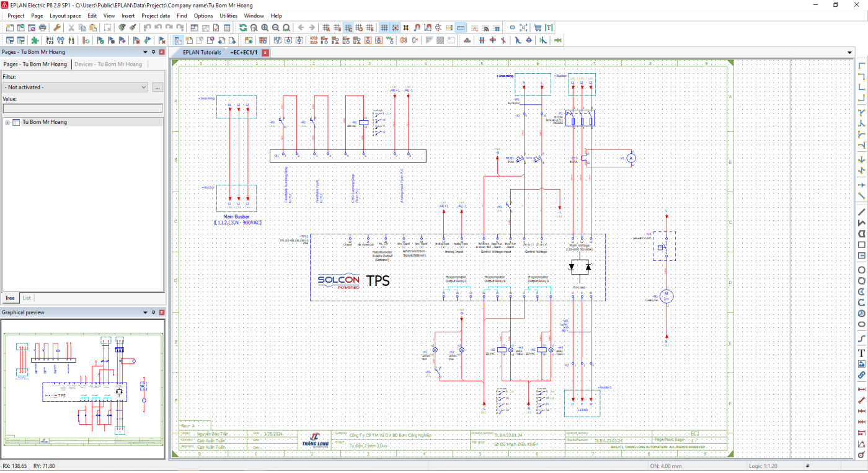The width and height of the screenshot is (868, 473).
Task: Click the shopping cart icon
Action: [538, 27]
